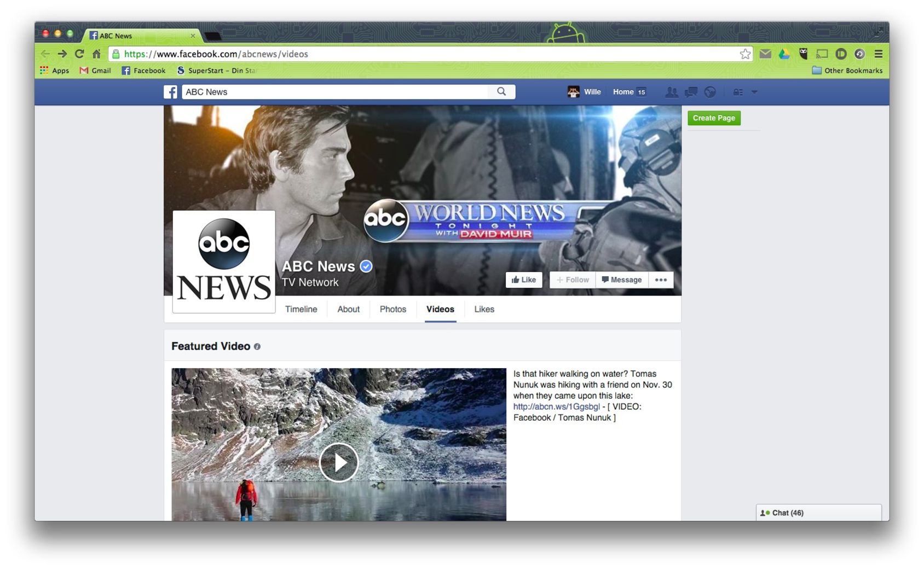
Task: Play the featured hiker video
Action: click(x=339, y=462)
